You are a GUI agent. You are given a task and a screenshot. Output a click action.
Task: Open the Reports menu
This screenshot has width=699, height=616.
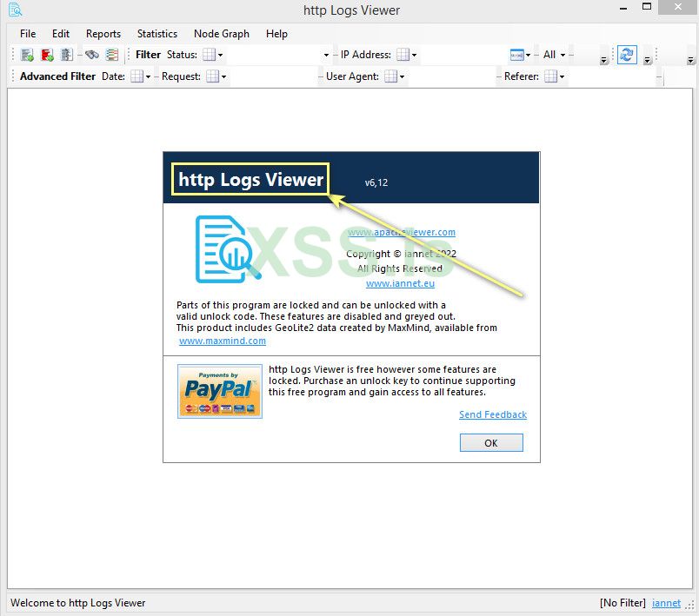pyautogui.click(x=103, y=34)
